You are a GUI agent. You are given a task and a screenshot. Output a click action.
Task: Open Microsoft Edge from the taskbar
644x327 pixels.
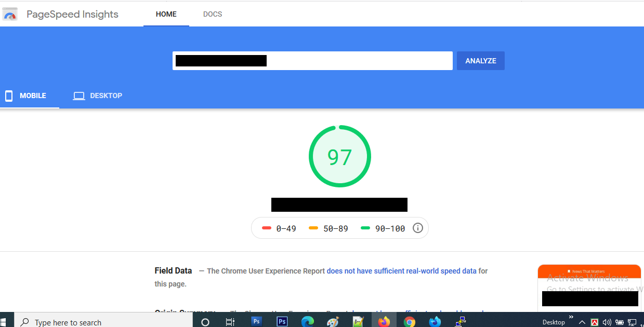pyautogui.click(x=308, y=322)
